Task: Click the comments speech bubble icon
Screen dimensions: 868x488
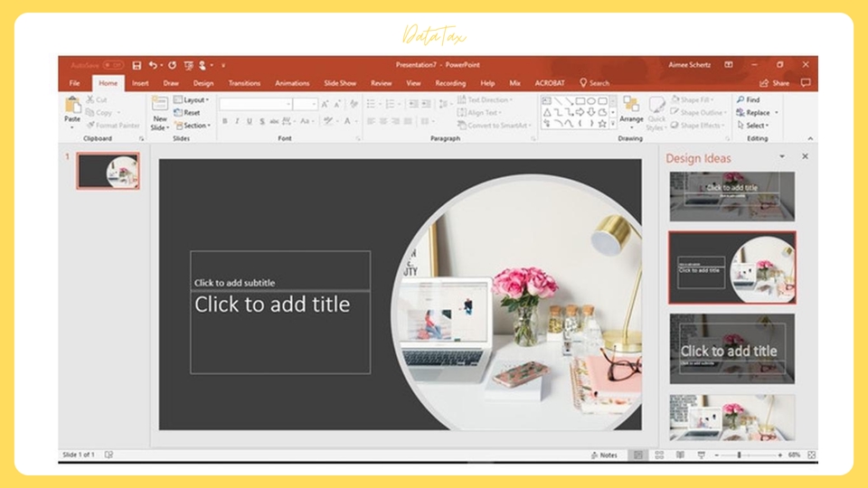Action: click(x=806, y=83)
